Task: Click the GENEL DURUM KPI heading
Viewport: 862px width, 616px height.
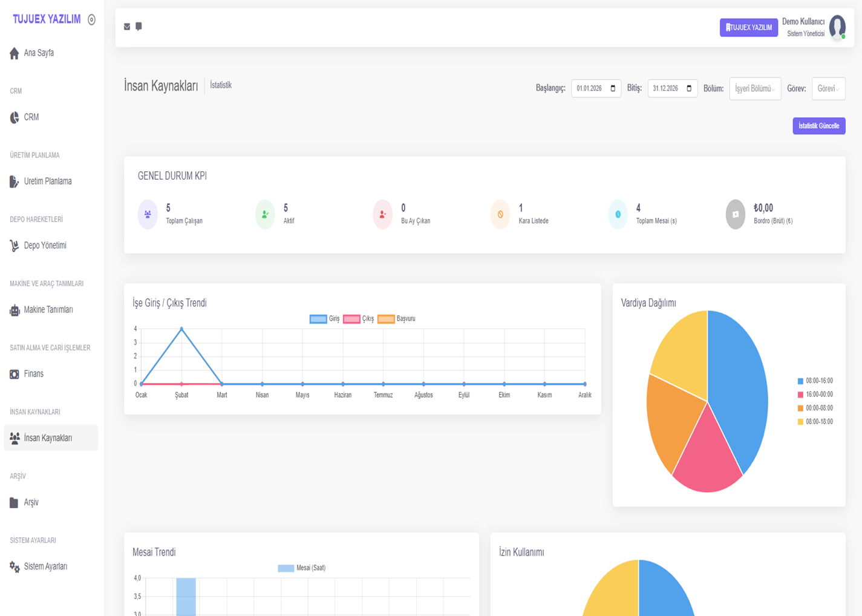Action: coord(172,176)
